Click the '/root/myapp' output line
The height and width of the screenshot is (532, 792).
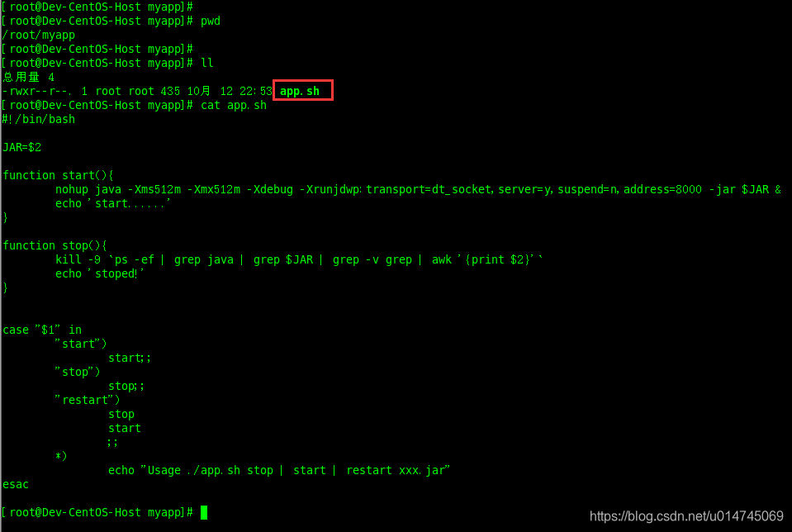pos(38,36)
